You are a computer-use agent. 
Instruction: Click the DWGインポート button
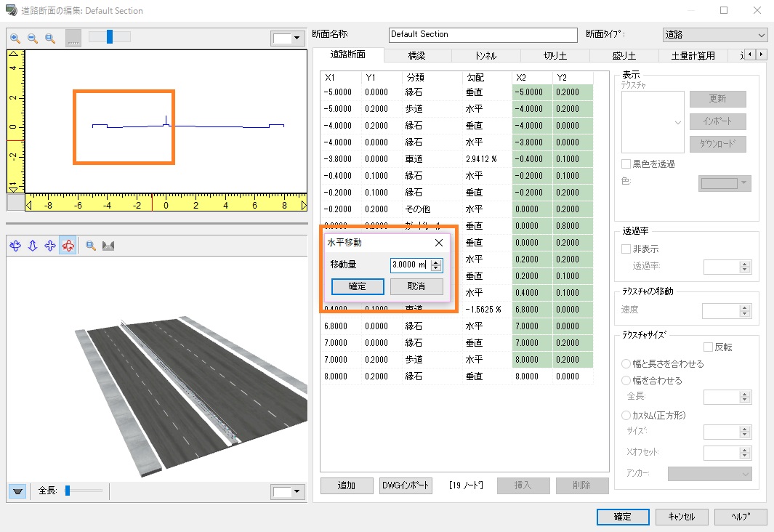pos(406,485)
